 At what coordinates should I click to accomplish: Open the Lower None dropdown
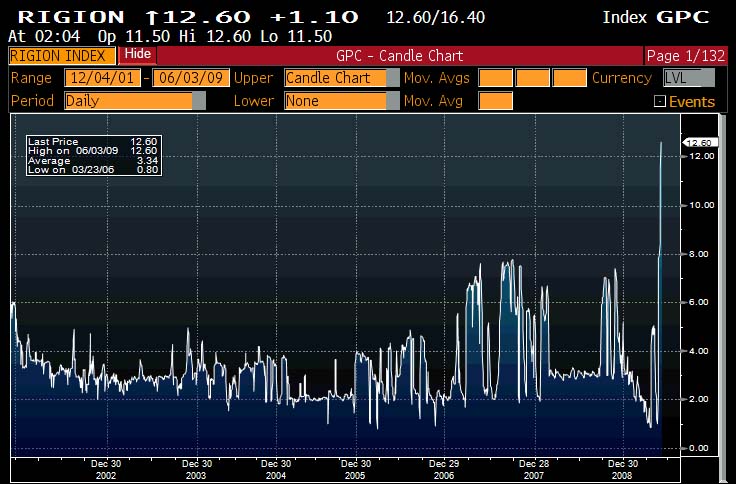coord(341,100)
